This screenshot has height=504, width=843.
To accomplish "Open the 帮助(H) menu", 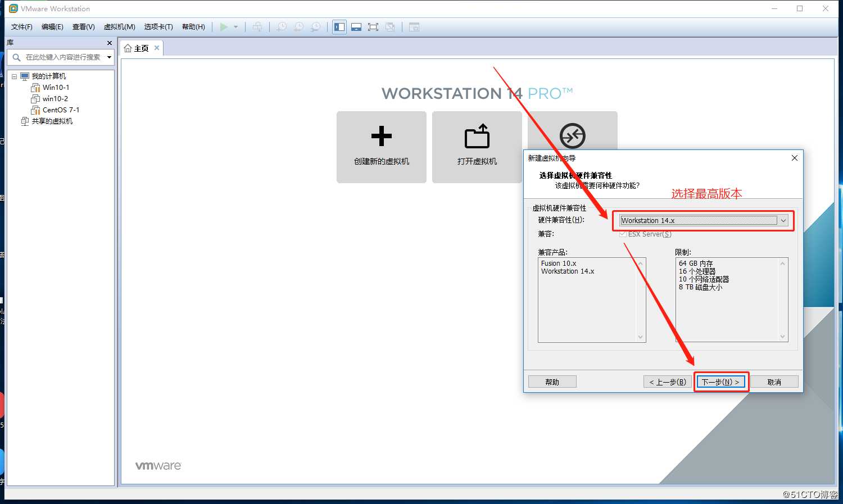I will pos(193,27).
